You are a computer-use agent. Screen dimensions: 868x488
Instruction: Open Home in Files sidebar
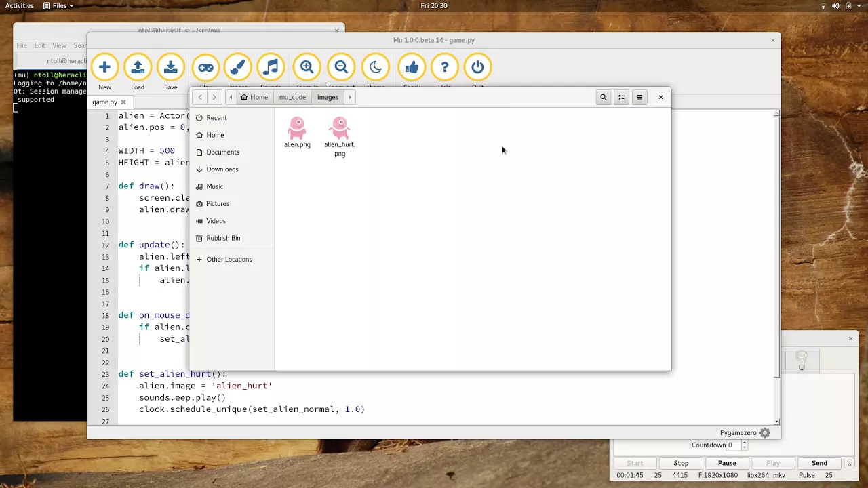[x=232, y=135]
